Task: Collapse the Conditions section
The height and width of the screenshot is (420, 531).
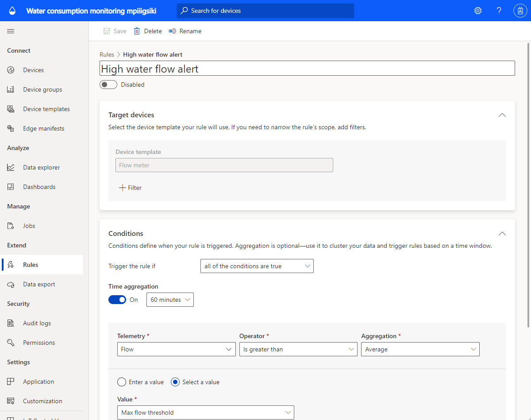Action: (x=502, y=233)
